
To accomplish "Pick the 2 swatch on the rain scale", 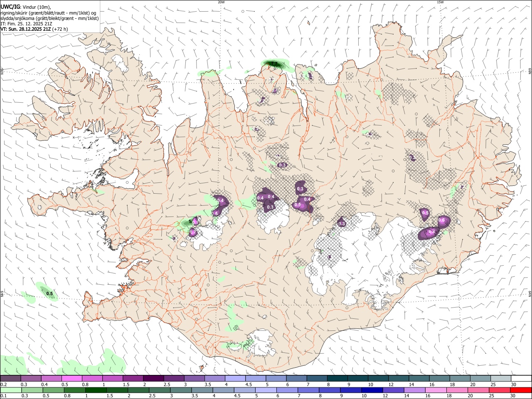I will [138, 390].
